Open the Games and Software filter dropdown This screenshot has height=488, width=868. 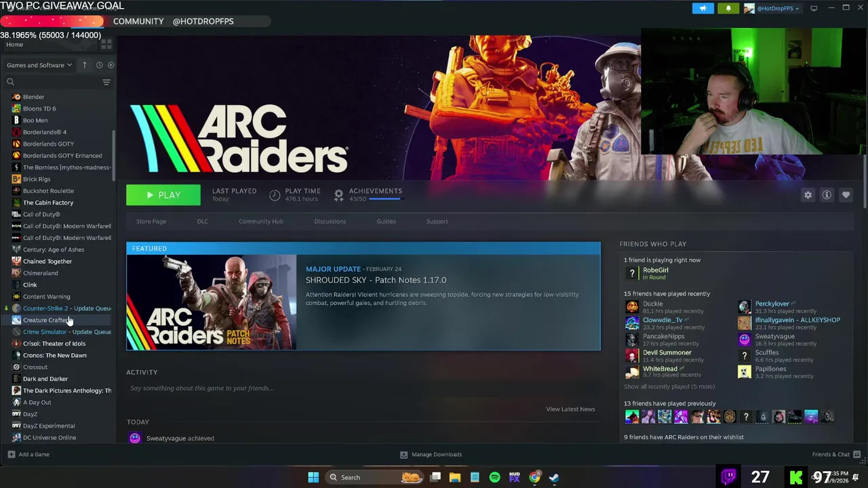pyautogui.click(x=39, y=65)
